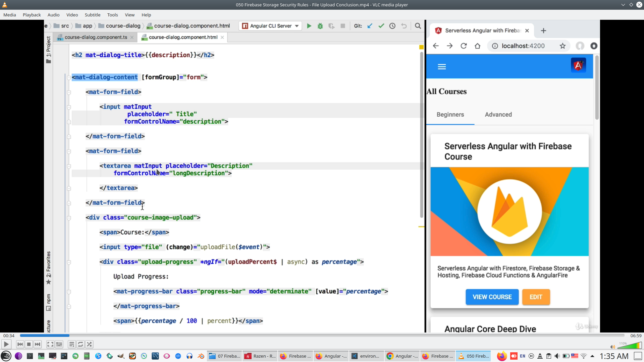Screen dimensions: 644x362
Task: Toggle loop playback mode
Action: 80,344
